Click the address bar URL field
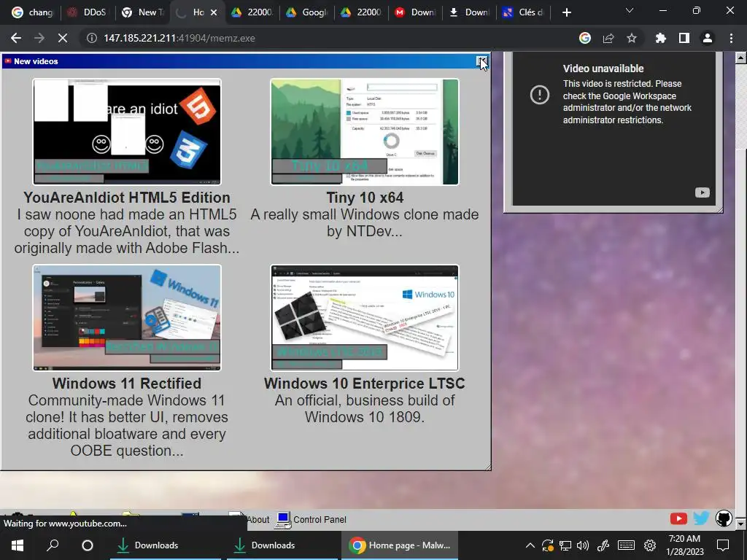This screenshot has width=747, height=560. coord(329,38)
